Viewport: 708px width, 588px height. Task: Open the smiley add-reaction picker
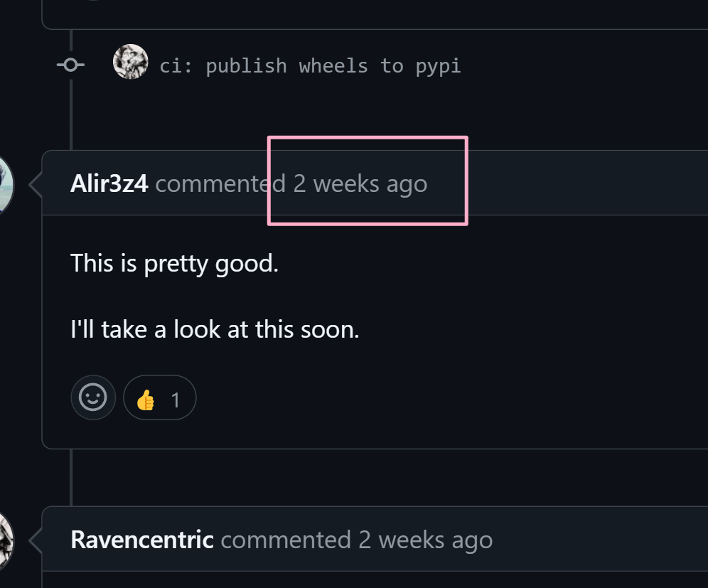coord(93,397)
